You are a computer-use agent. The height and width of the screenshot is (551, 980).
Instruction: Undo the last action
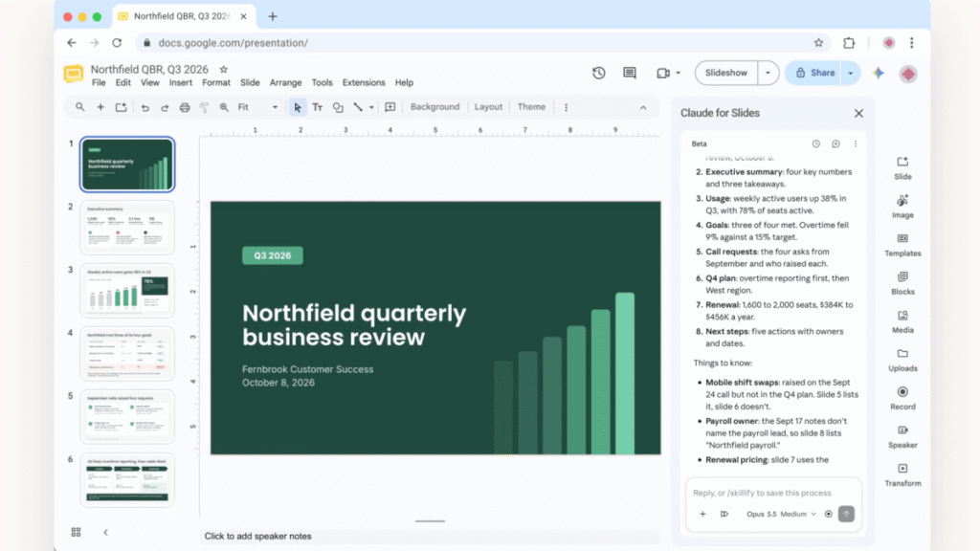pyautogui.click(x=145, y=107)
